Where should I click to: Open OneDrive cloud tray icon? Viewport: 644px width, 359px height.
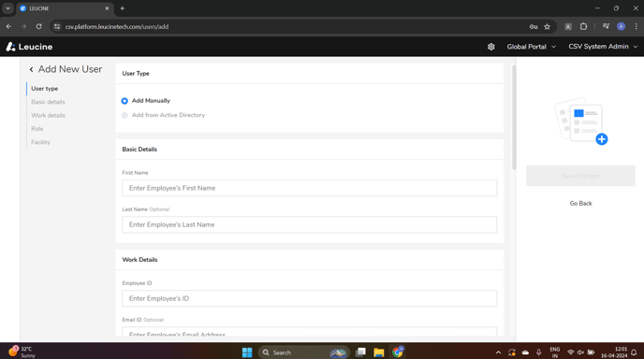pos(525,352)
